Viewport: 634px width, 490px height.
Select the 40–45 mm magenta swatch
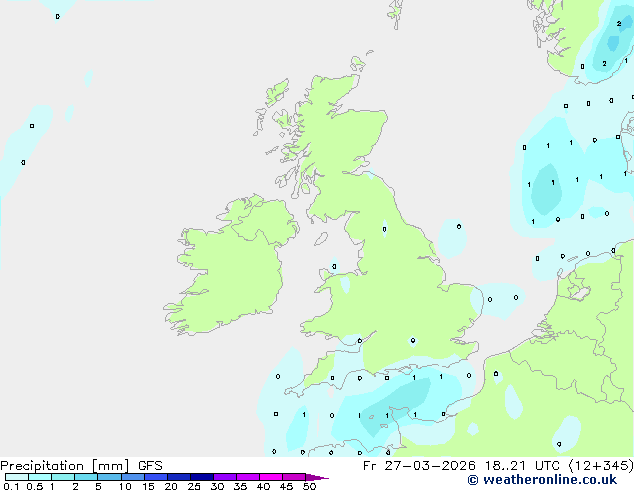tap(271, 477)
